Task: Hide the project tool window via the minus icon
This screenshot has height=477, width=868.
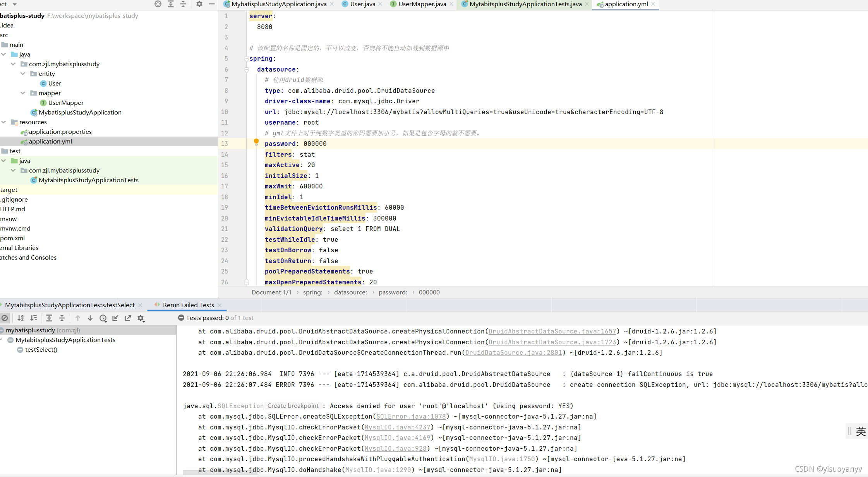Action: pos(212,4)
